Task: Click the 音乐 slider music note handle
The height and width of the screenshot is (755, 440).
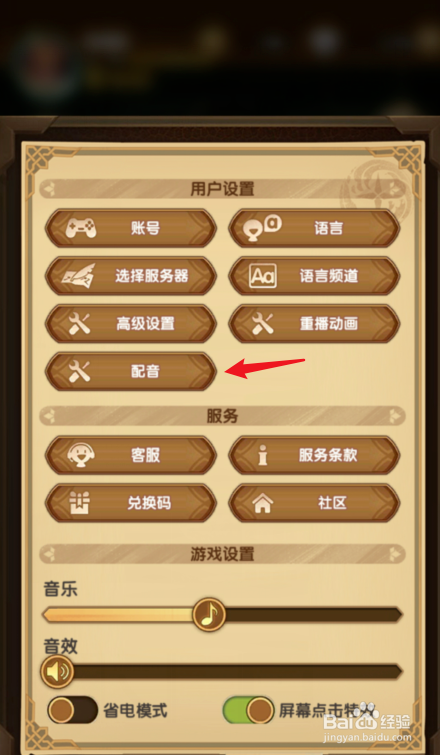Action: click(x=209, y=614)
